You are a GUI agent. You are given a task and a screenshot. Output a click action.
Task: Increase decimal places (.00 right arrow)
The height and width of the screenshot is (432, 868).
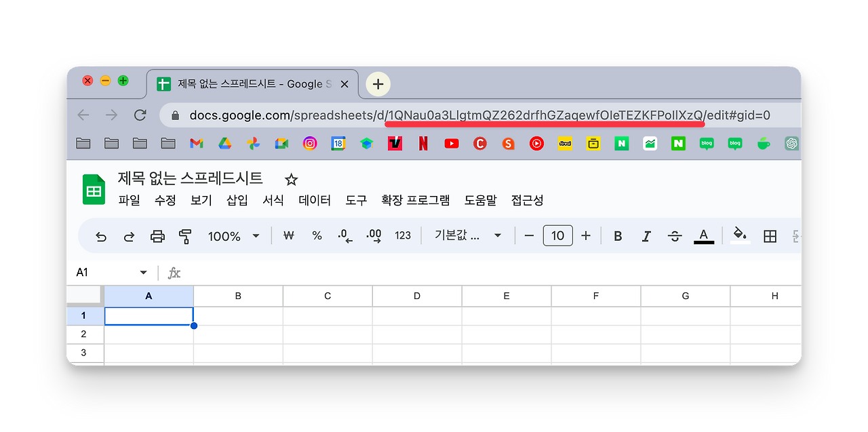[x=374, y=235]
